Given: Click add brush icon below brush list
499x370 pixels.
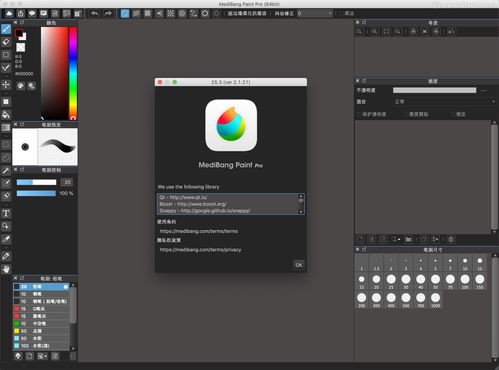Looking at the screenshot, I should [x=30, y=356].
